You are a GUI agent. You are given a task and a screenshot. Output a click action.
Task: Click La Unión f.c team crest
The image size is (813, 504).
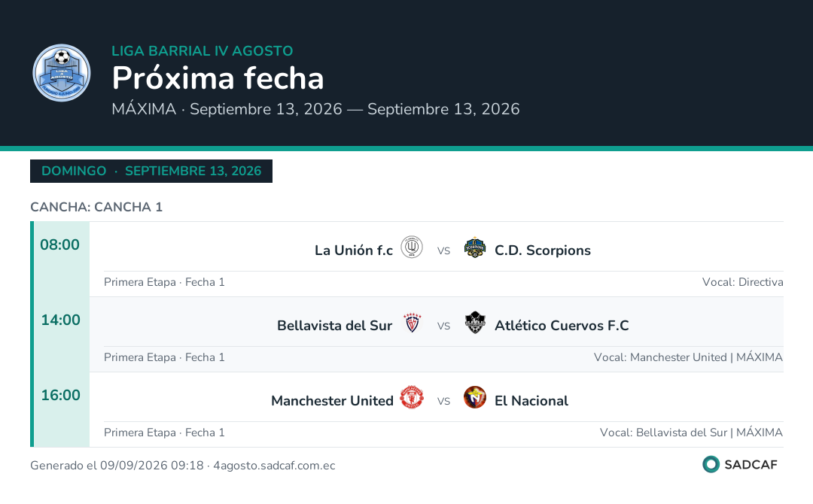coord(412,247)
